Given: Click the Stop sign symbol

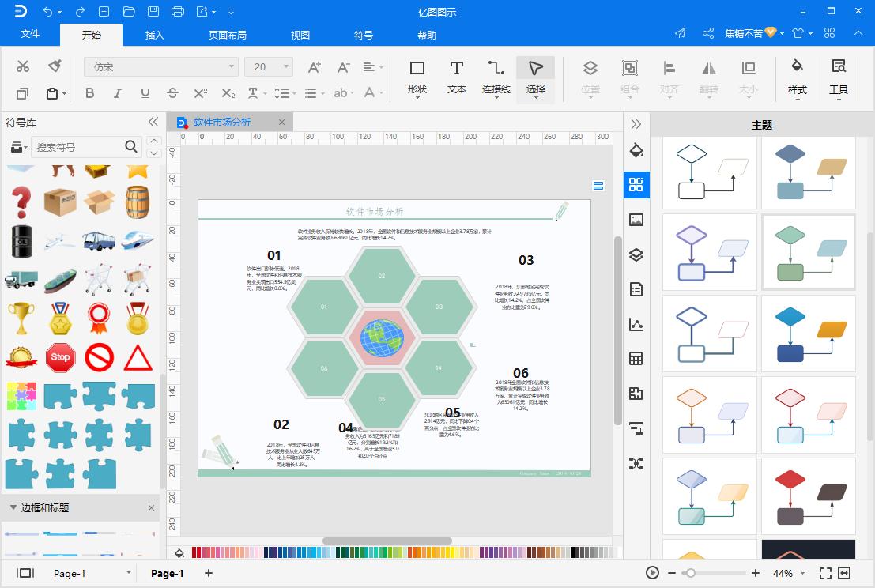Looking at the screenshot, I should (60, 357).
